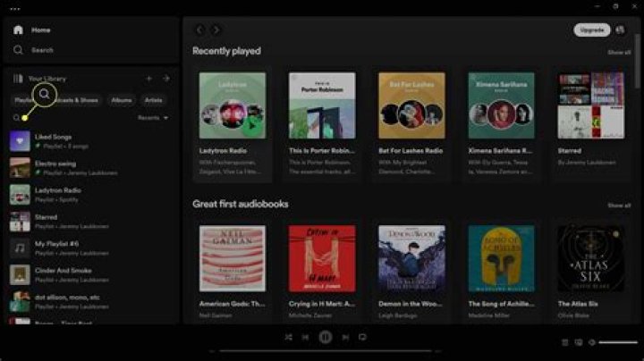Click the main content vertical scrollbar
This screenshot has height=361, width=644.
[x=638, y=62]
